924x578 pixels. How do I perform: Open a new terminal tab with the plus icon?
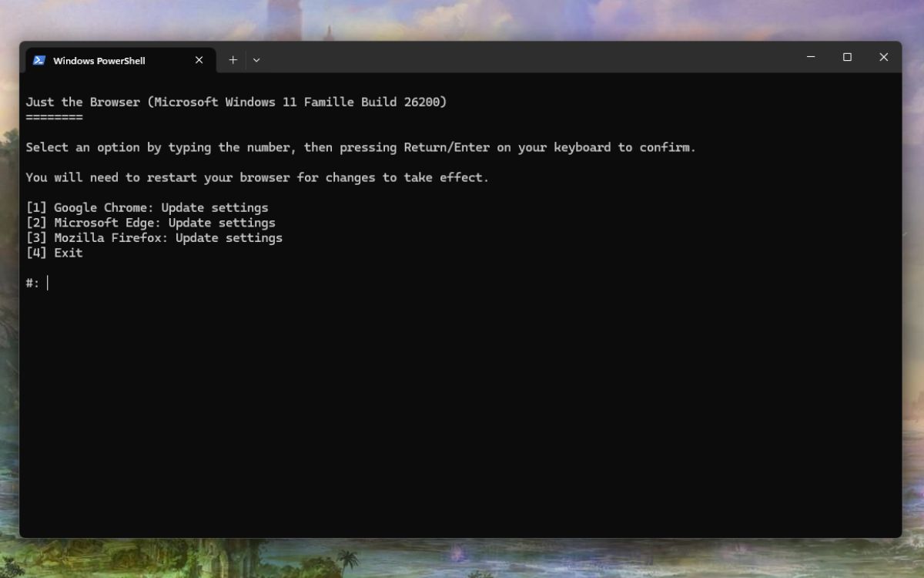click(x=233, y=59)
